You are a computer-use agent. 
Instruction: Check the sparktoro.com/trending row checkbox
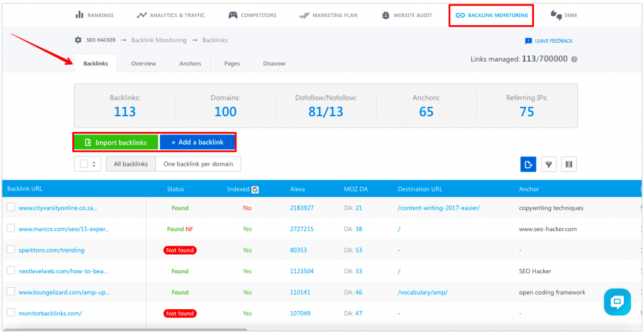coord(11,249)
